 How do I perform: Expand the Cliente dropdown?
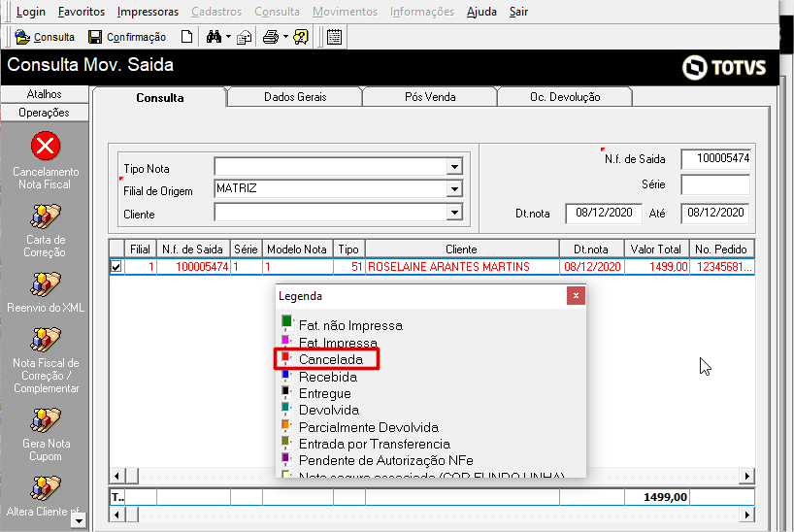454,213
